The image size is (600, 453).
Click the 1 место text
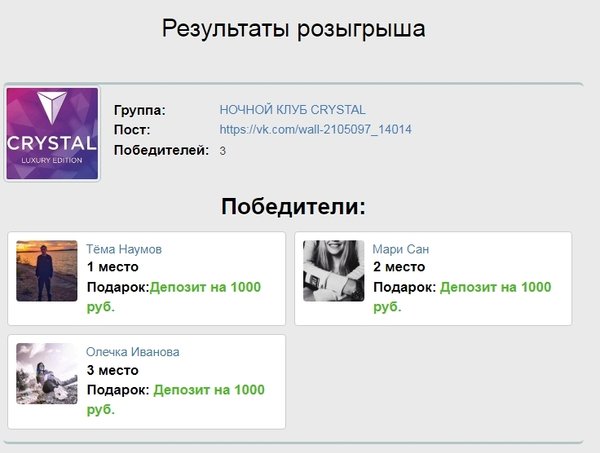tap(112, 267)
